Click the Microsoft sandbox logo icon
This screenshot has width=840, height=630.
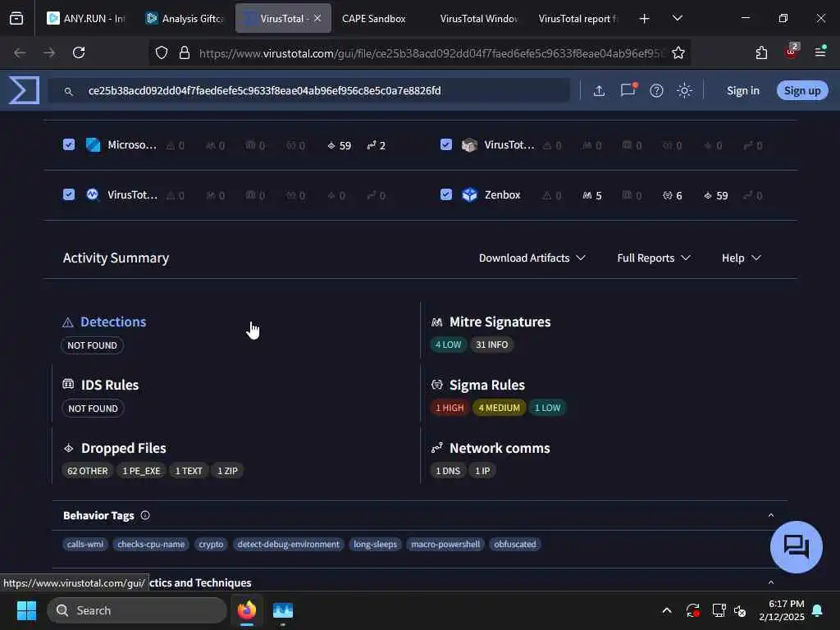click(x=94, y=144)
